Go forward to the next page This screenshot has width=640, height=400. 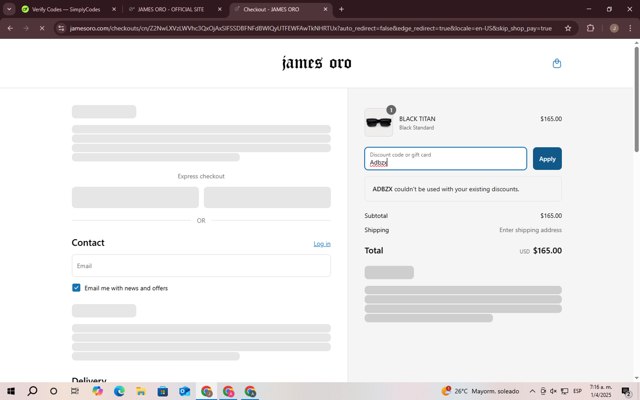click(x=26, y=28)
